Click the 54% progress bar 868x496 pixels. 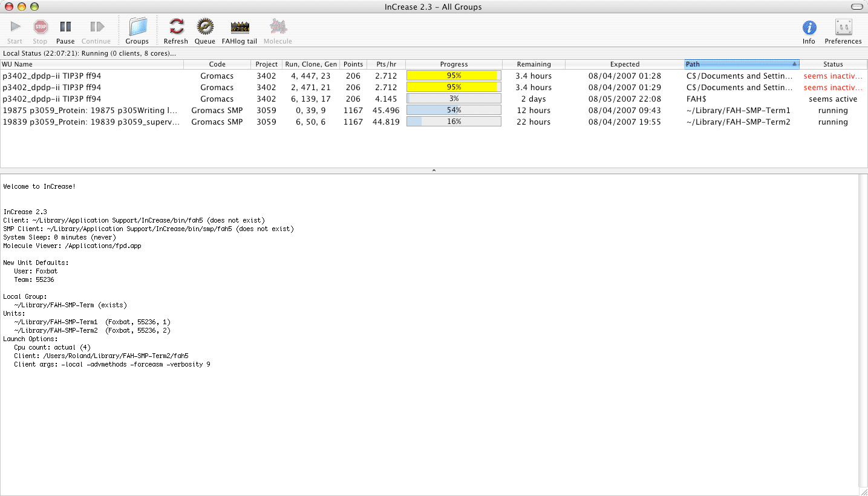tap(454, 110)
